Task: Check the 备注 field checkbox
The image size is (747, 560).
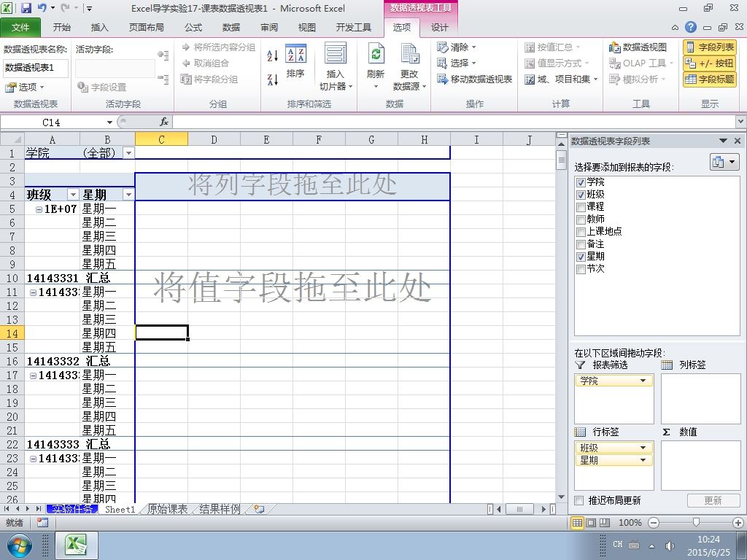Action: (x=581, y=244)
